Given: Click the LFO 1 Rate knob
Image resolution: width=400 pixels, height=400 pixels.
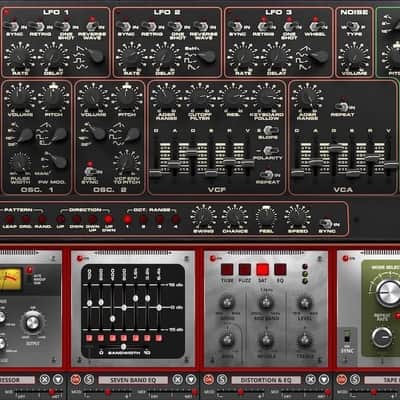Looking at the screenshot, I should [x=19, y=57].
